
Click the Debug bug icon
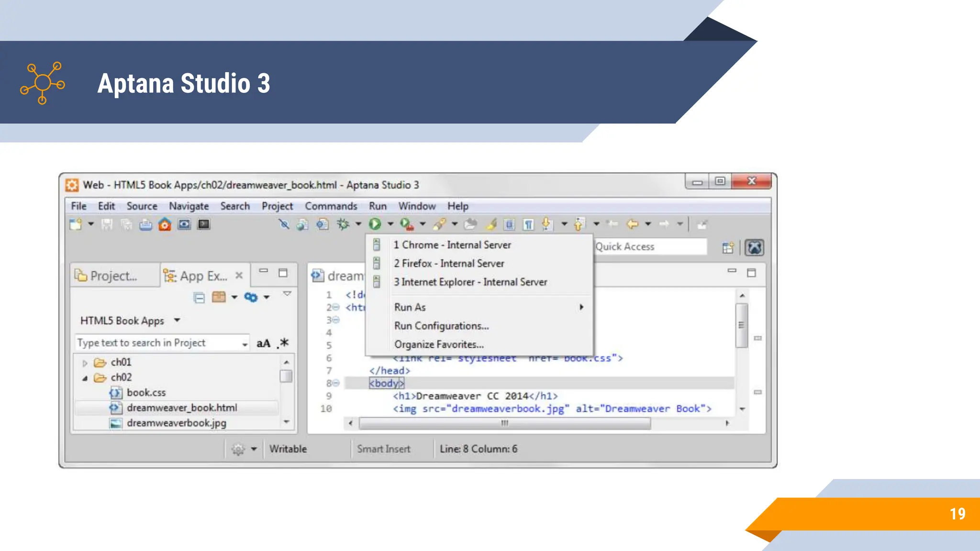[x=343, y=224]
